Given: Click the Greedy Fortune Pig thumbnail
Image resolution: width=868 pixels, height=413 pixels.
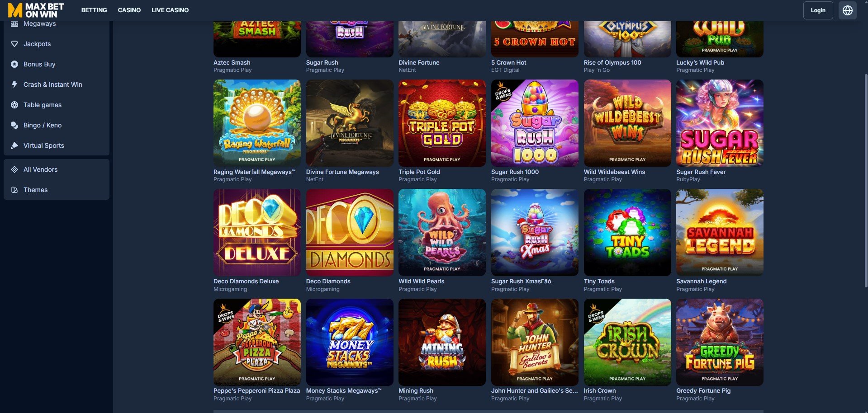Looking at the screenshot, I should 720,342.
